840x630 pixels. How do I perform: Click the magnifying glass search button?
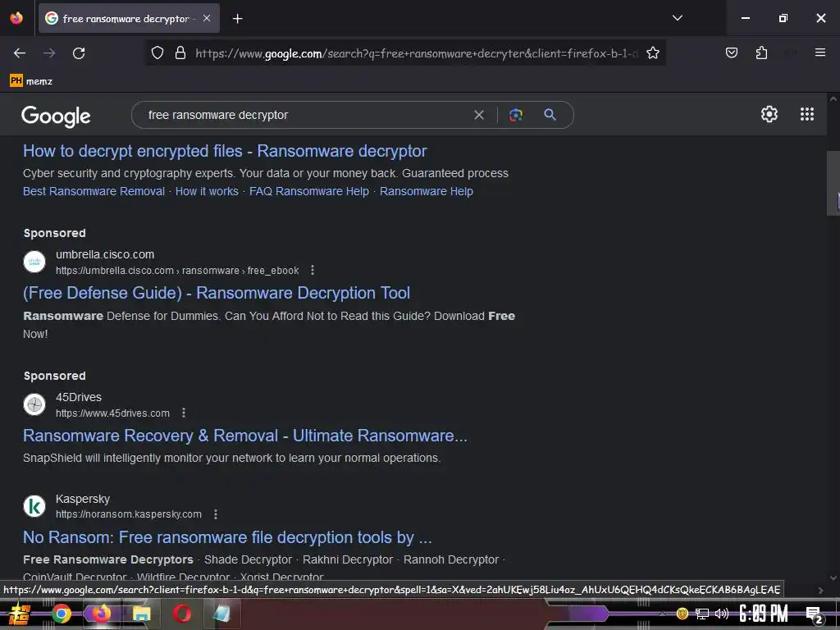(x=550, y=114)
